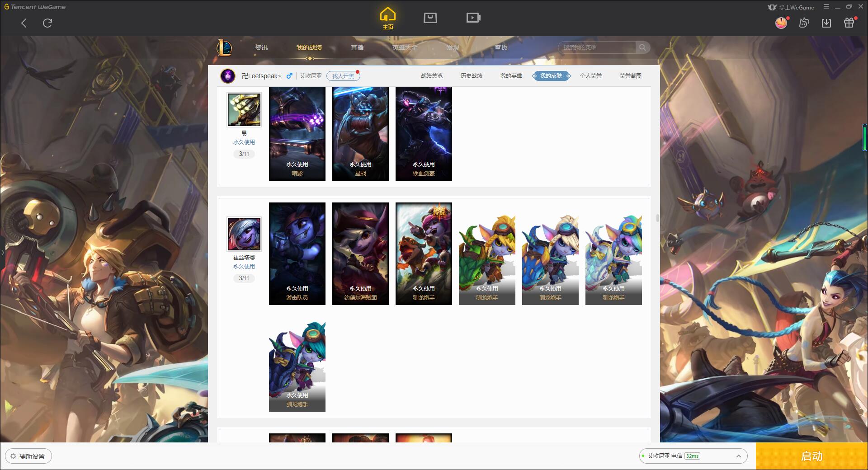Open the friends chat icon in top bar
This screenshot has height=470, width=868.
pos(804,23)
